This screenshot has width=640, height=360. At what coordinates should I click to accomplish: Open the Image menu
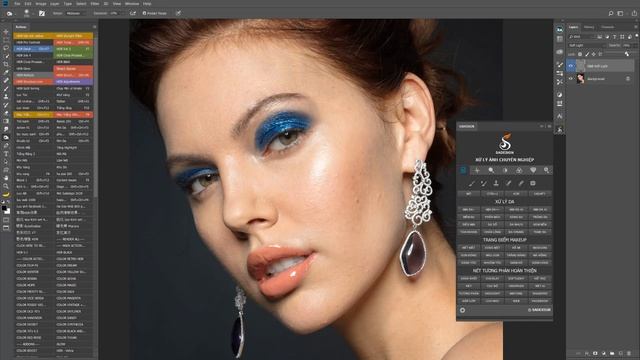[40, 4]
